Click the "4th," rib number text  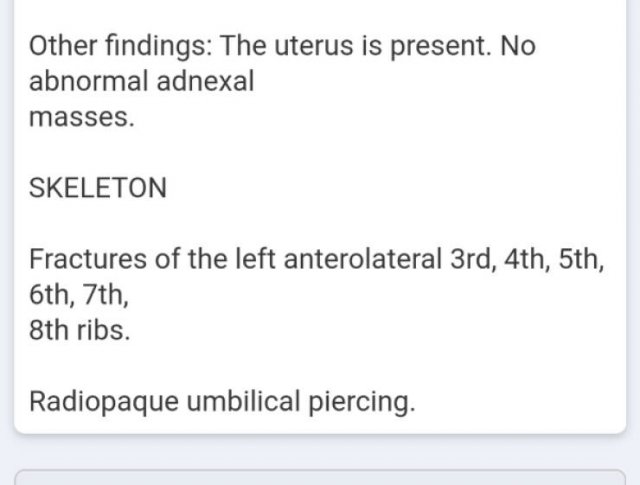click(524, 260)
